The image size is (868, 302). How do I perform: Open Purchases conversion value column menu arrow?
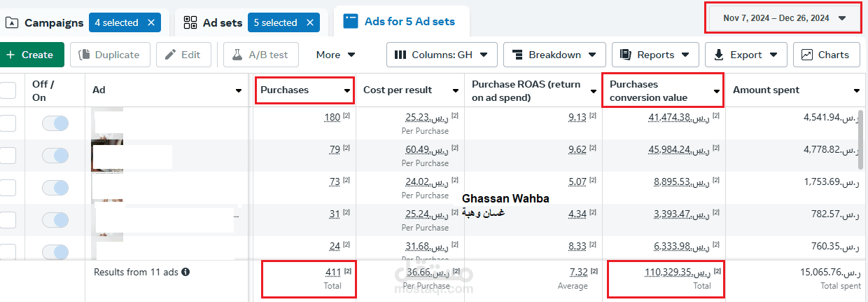tap(716, 91)
